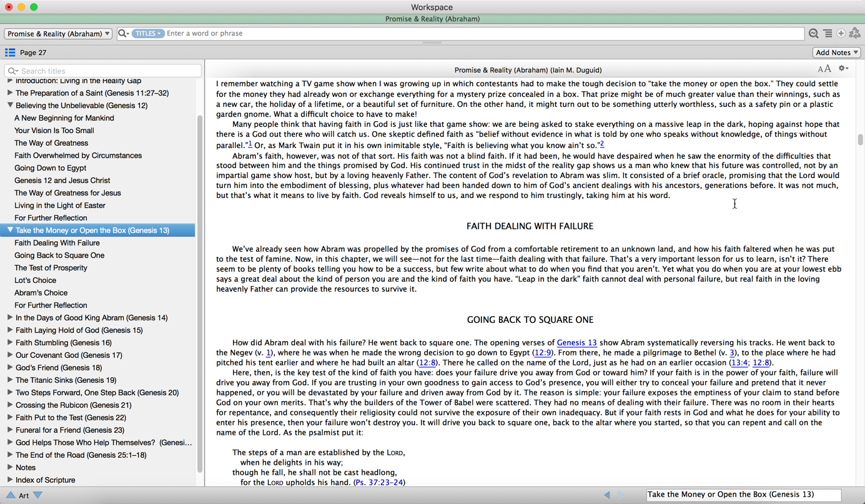The image size is (865, 504).
Task: Expand The End of the Road chapter
Action: 10,455
